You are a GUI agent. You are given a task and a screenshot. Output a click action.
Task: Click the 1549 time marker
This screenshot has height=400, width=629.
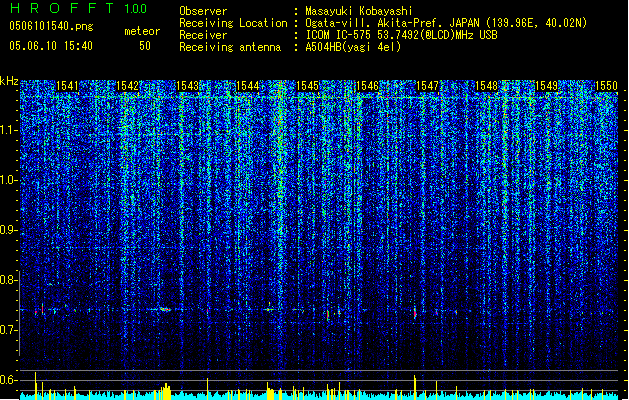pyautogui.click(x=546, y=86)
